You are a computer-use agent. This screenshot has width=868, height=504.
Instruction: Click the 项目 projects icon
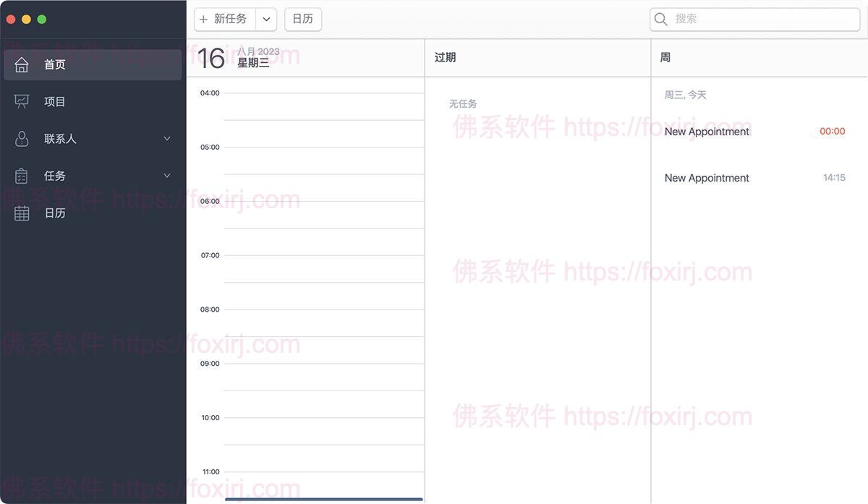pyautogui.click(x=21, y=101)
